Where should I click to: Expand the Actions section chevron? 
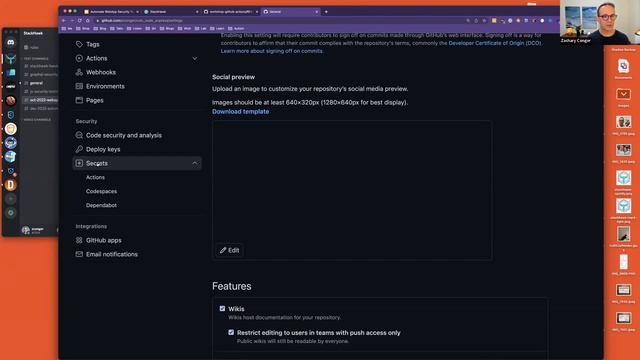tap(195, 58)
